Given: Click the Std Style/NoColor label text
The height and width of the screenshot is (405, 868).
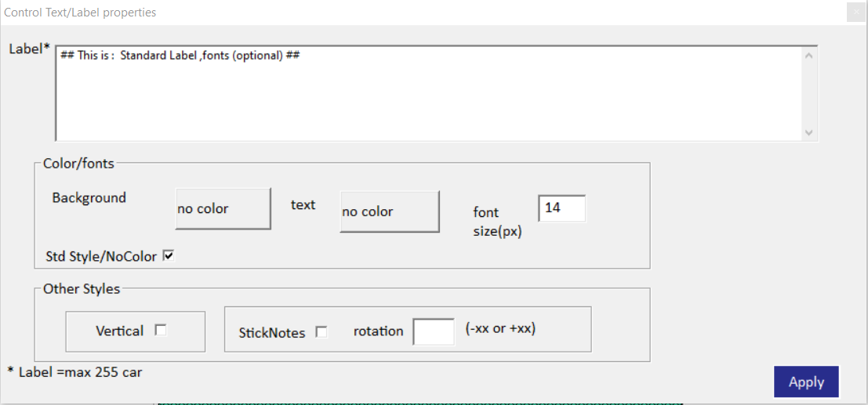Looking at the screenshot, I should (101, 257).
